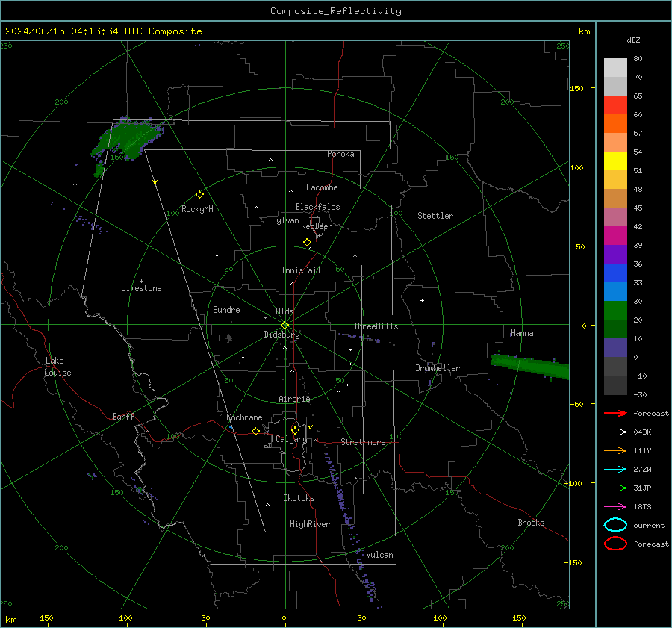The height and width of the screenshot is (628, 672).
Task: Click the Okotoks label
Action: point(299,498)
